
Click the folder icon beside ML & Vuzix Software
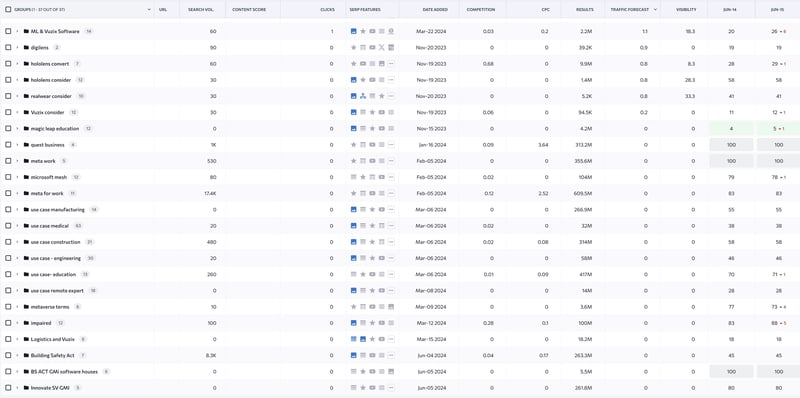(26, 31)
